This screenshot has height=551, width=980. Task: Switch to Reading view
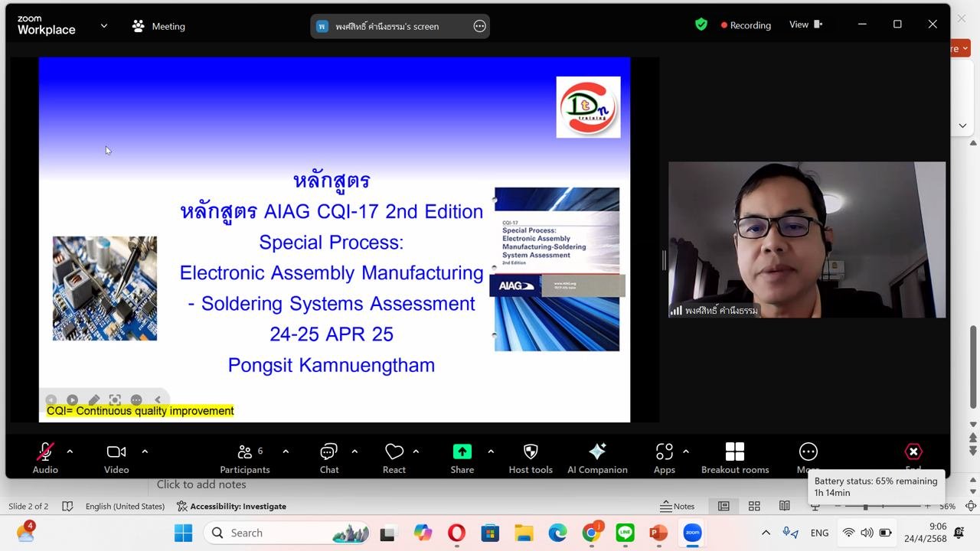(x=785, y=506)
